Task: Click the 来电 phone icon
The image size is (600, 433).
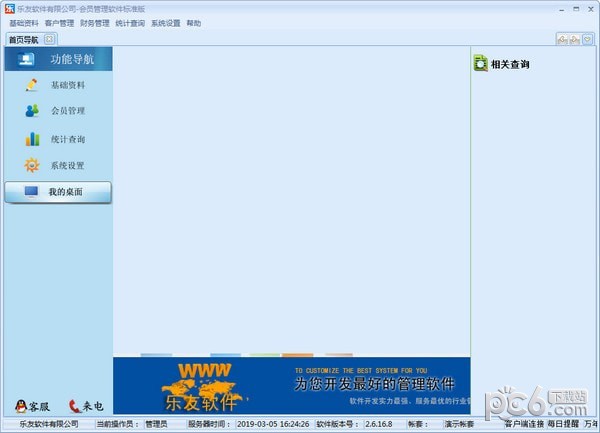Action: [75, 406]
